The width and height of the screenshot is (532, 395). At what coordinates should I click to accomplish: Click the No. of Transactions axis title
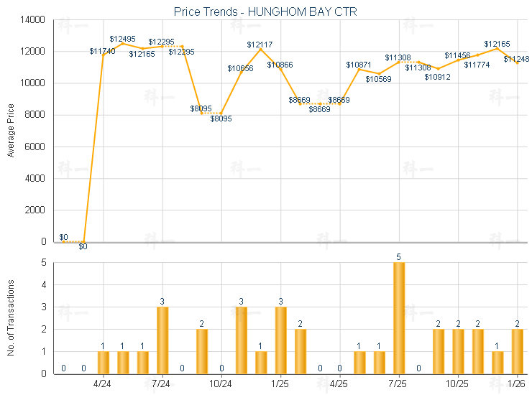(11, 317)
